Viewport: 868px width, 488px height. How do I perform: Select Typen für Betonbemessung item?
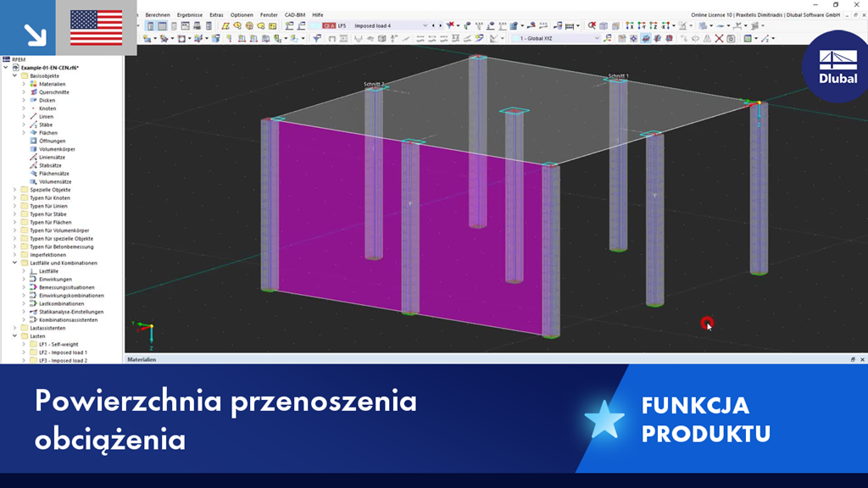(61, 247)
